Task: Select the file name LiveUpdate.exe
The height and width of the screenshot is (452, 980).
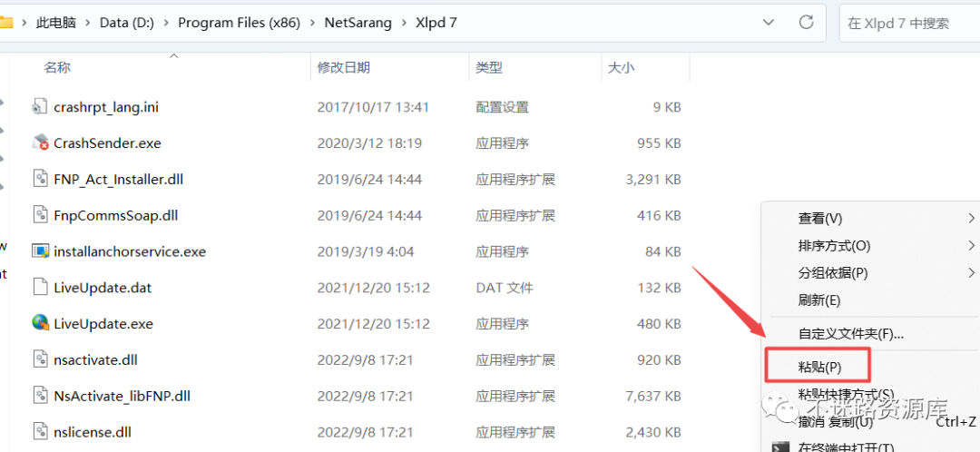Action: click(103, 324)
